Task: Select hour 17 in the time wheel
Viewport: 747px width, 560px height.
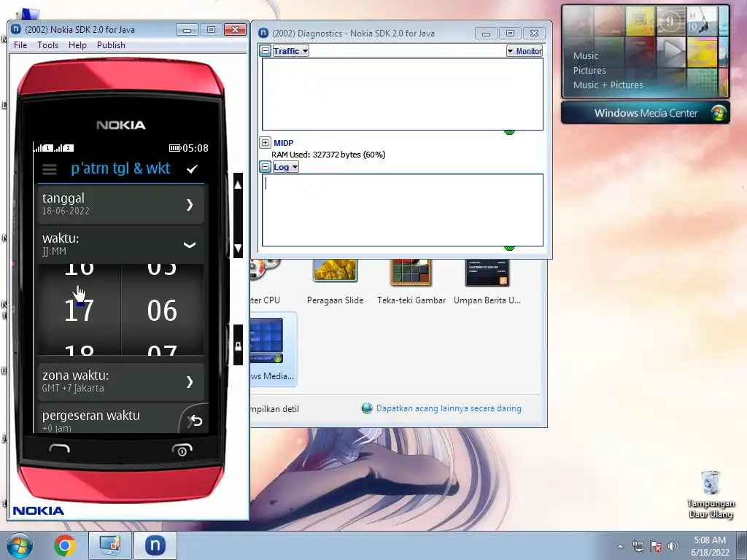Action: [79, 311]
